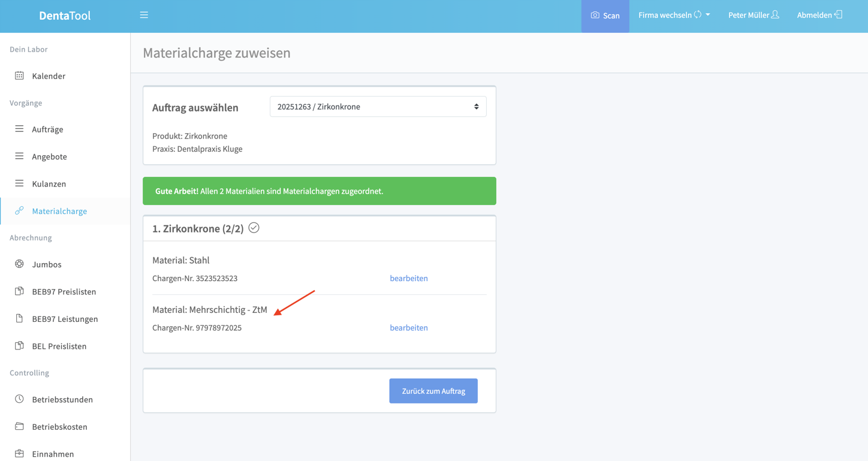The image size is (868, 461).
Task: Select Kulanzen in the sidebar
Action: [x=49, y=184]
